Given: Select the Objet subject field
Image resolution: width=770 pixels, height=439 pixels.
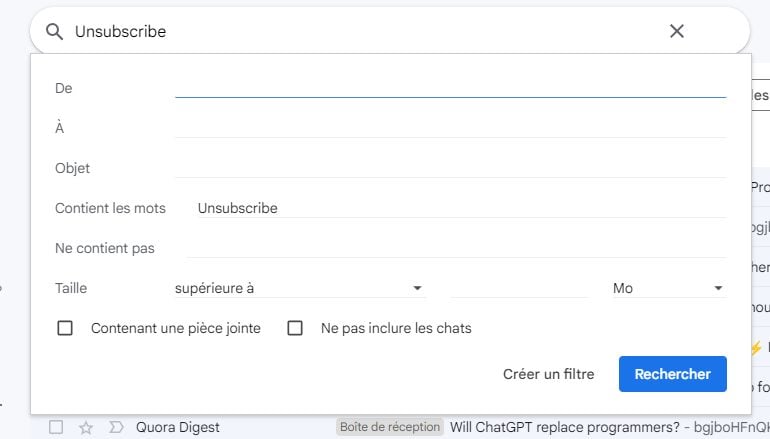Looking at the screenshot, I should [450, 168].
